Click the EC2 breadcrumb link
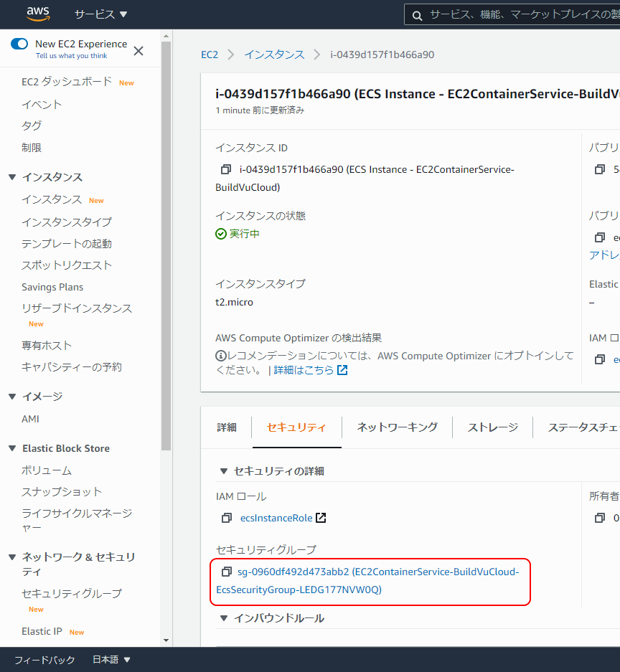Screen dimensions: 620x672 click(210, 55)
